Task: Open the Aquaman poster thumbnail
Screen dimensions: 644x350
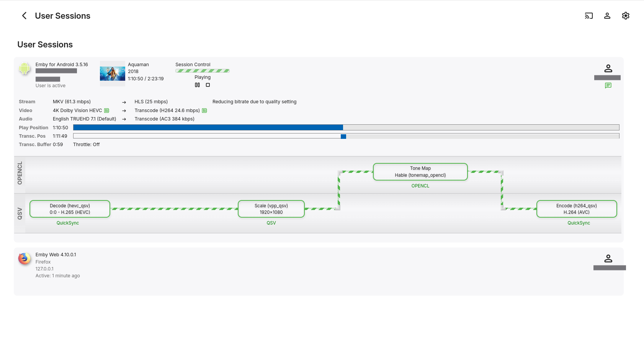Action: 113,73
